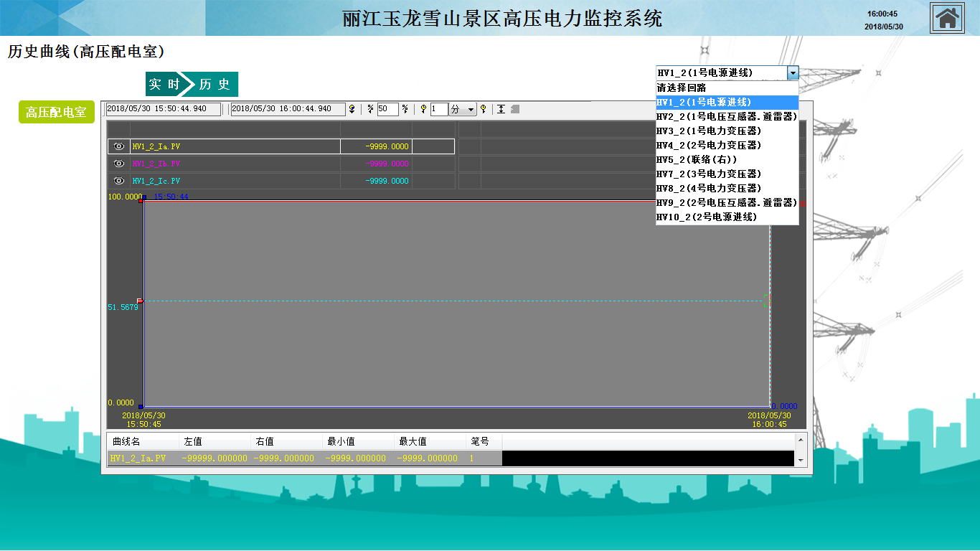The width and height of the screenshot is (980, 551).
Task: Collapse the circuit selection dropdown arrow
Action: pos(792,72)
